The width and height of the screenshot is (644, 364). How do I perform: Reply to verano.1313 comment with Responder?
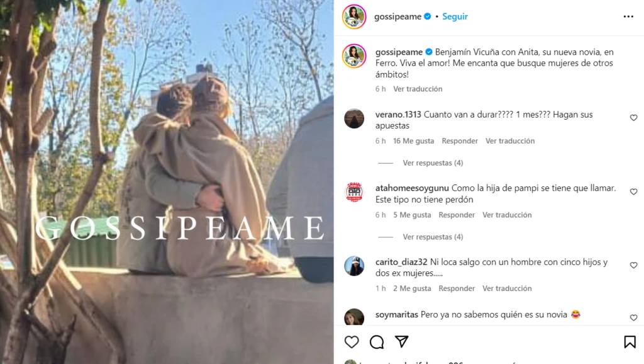(x=460, y=140)
